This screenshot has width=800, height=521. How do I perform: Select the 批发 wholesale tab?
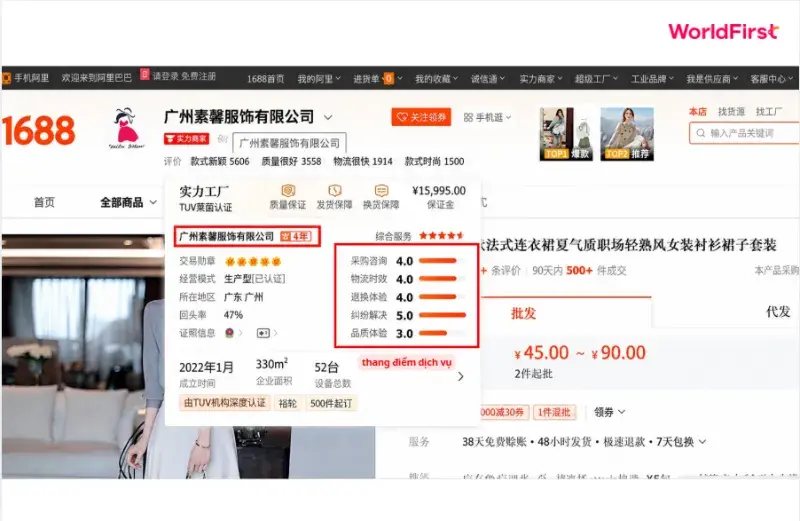[x=523, y=313]
